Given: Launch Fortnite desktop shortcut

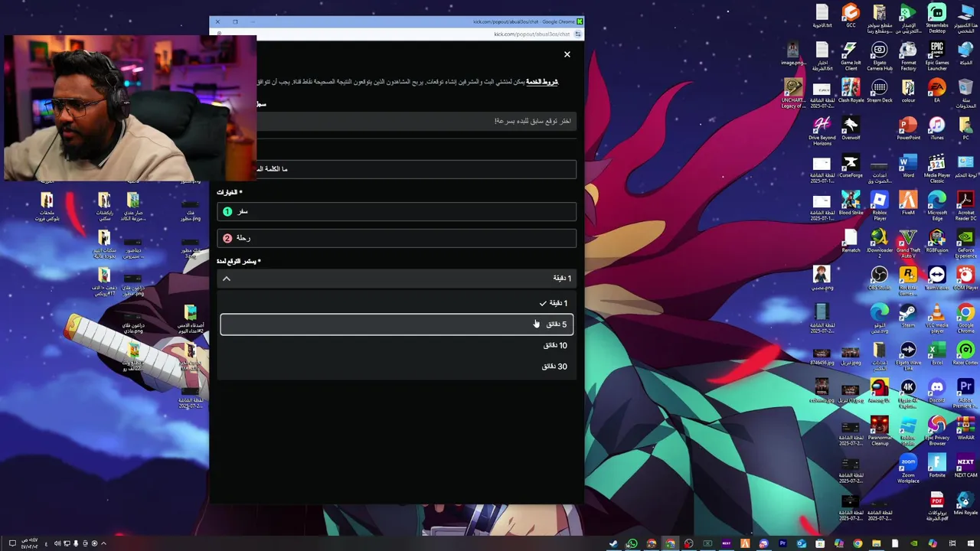Looking at the screenshot, I should point(937,465).
